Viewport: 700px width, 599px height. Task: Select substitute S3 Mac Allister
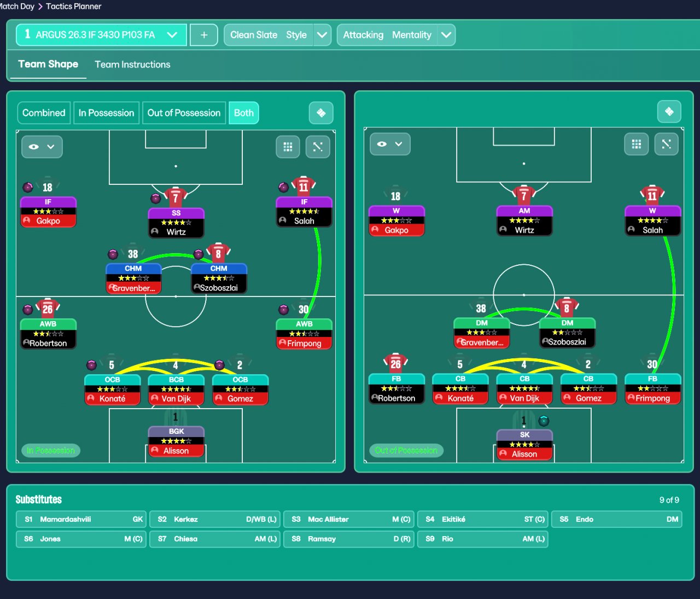(x=348, y=519)
